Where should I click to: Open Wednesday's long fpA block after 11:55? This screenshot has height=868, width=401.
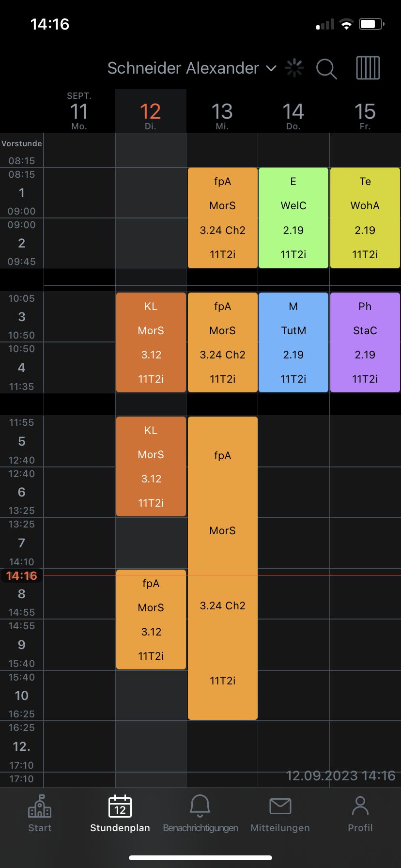click(x=223, y=568)
